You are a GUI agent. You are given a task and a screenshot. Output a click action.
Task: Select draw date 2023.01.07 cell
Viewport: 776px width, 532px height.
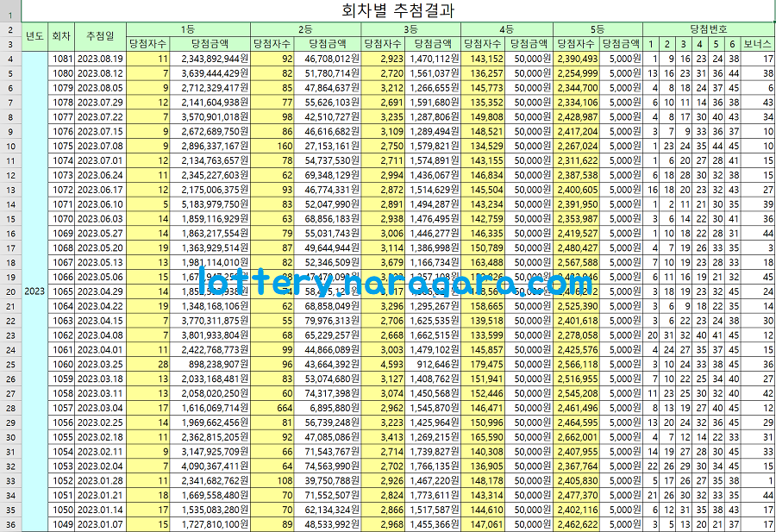click(100, 524)
